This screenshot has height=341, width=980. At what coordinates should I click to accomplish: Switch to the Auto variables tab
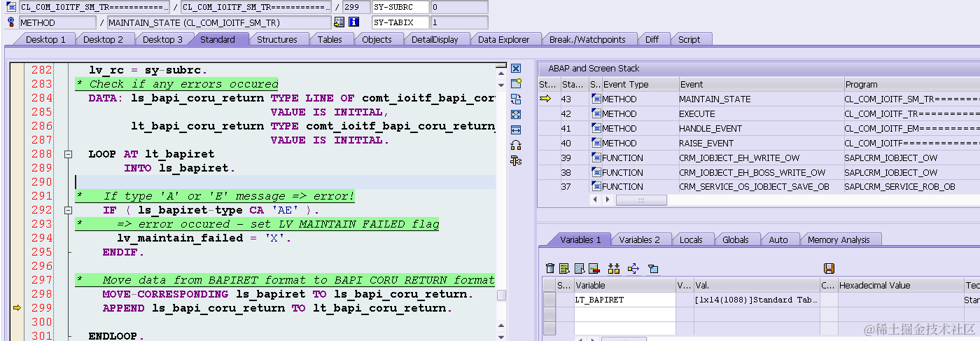(x=778, y=239)
